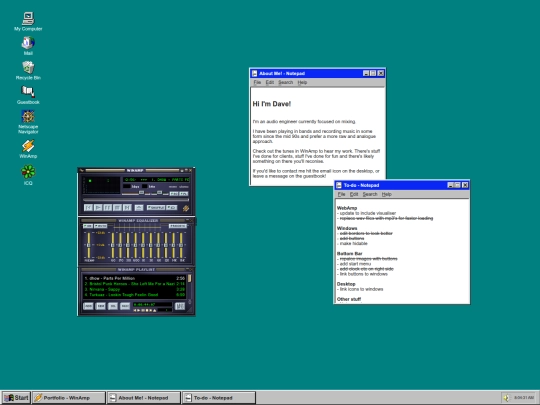540x405 pixels.
Task: Maximize the To-do Notepad window
Action: pos(457,185)
